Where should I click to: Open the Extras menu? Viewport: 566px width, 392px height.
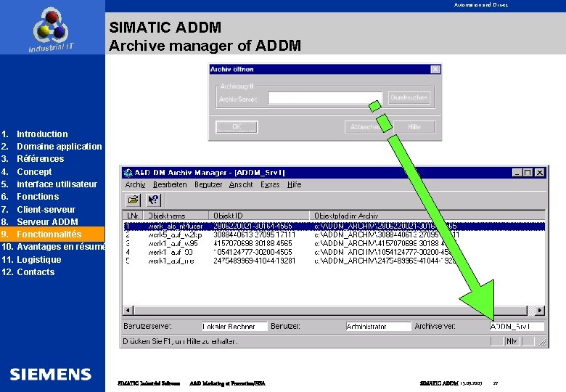coord(270,185)
